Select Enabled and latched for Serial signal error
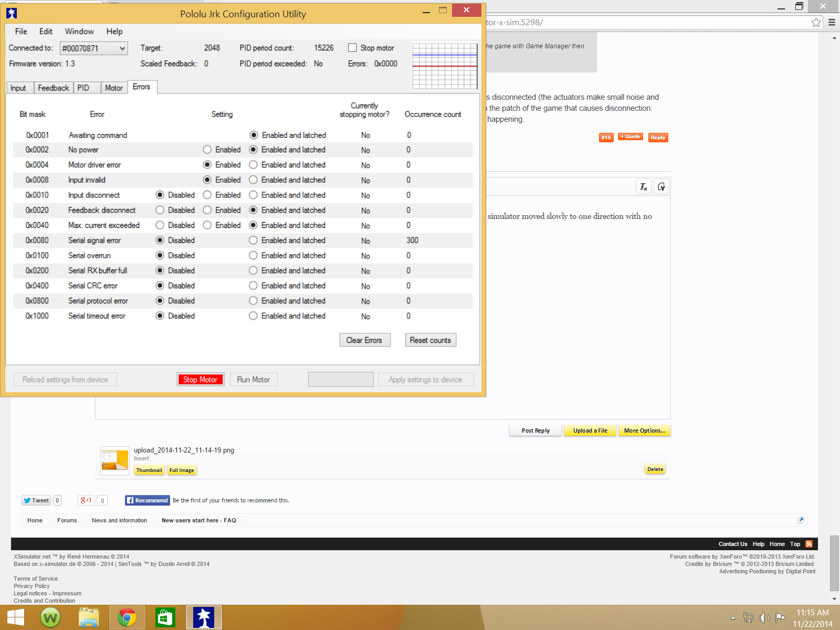The width and height of the screenshot is (840, 630). pyautogui.click(x=253, y=240)
